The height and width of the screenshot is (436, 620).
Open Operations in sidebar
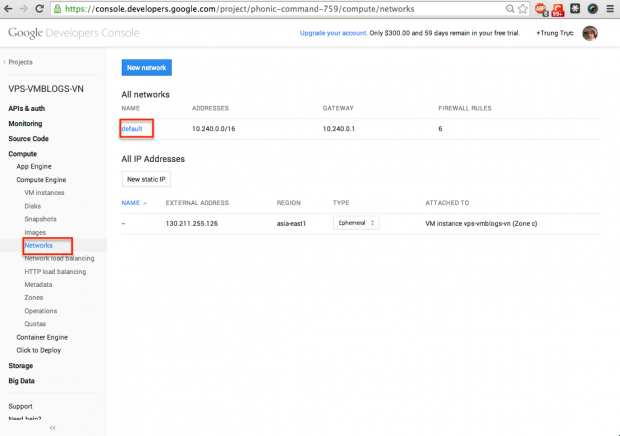41,311
